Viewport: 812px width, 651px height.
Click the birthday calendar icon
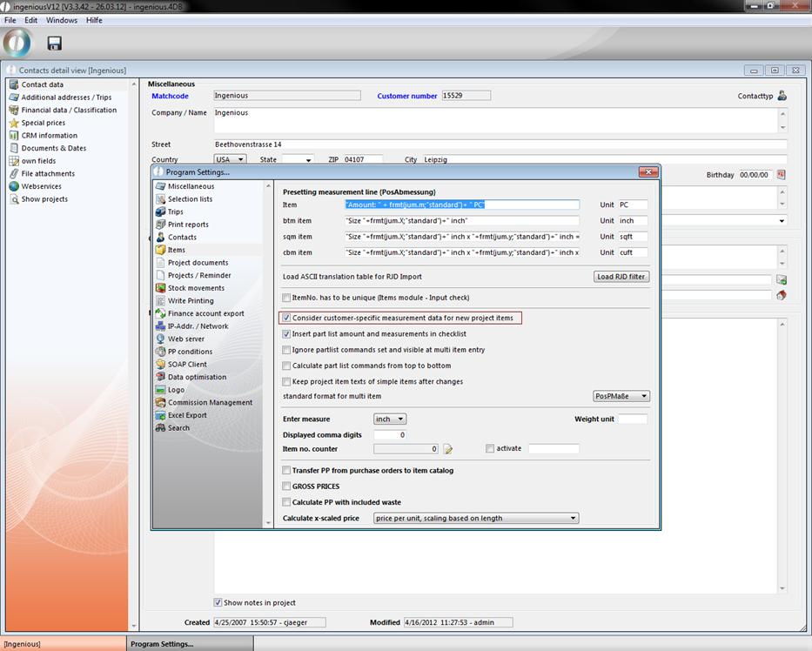tap(781, 175)
